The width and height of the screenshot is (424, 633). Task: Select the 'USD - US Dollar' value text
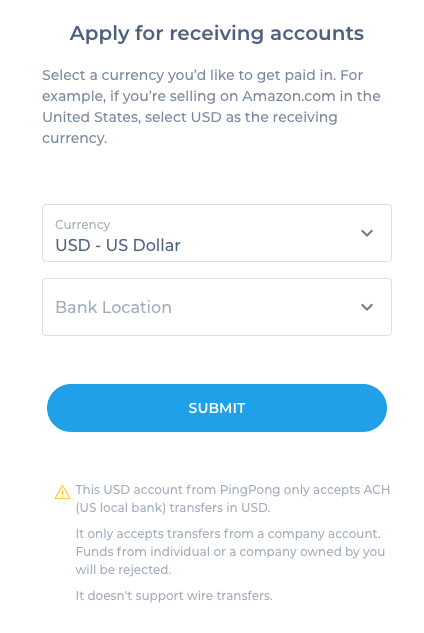point(118,245)
